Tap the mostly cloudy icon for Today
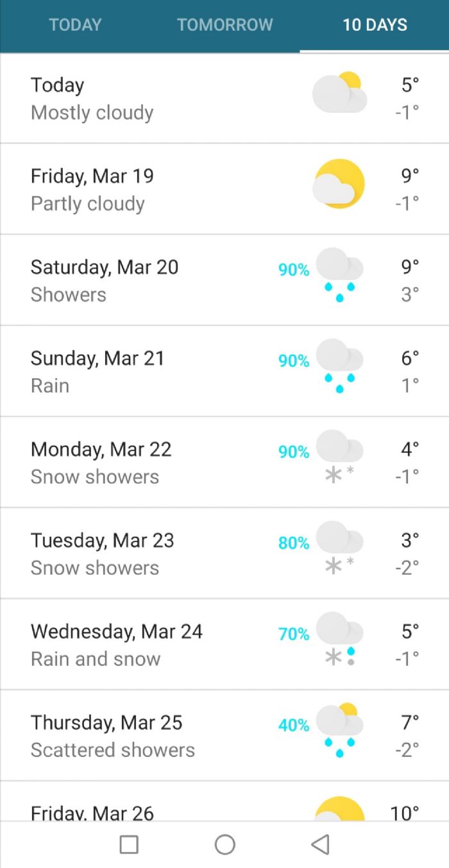The height and width of the screenshot is (868, 449). [339, 92]
